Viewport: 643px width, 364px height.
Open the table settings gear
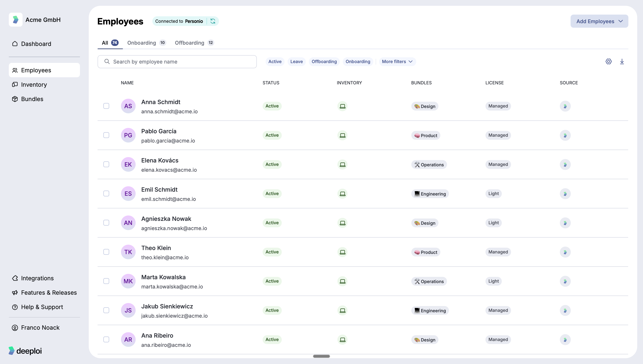pos(609,62)
